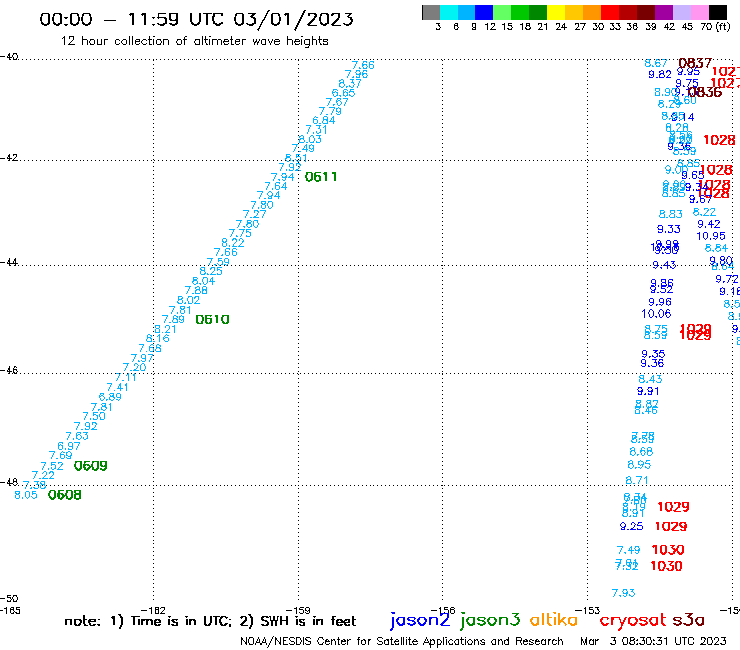Click the timestamp 'Mar 3 08:30:31 UTC 2023'
Viewport: 740px width, 650px height.
tap(653, 641)
